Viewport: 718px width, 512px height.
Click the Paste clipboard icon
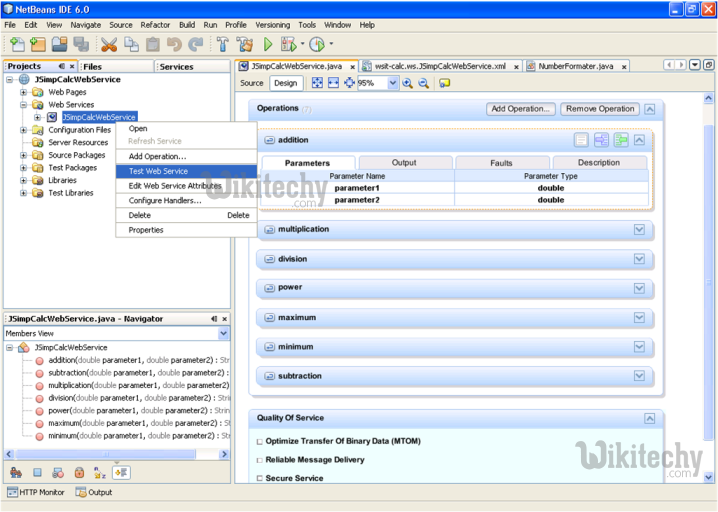click(153, 44)
